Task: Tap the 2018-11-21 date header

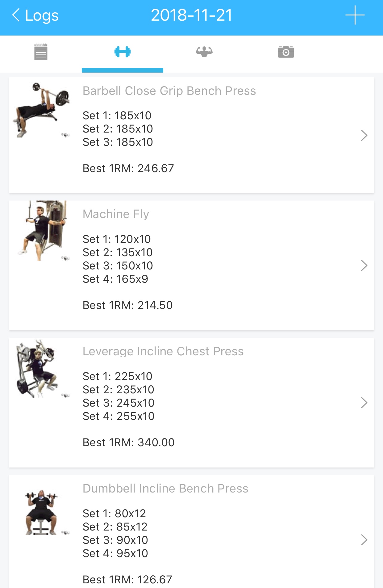Action: point(191,15)
